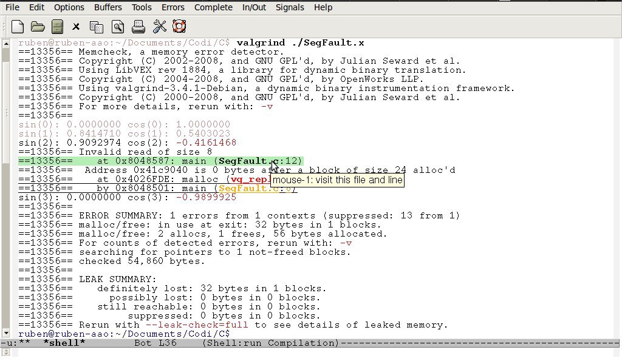This screenshot has width=622, height=364.
Task: Click 'valgrind ./SegFault.x' command text
Action: [300, 43]
